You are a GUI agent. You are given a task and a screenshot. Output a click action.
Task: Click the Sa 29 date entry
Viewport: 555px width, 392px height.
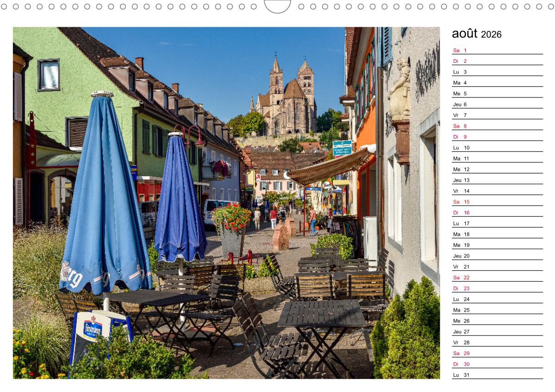pyautogui.click(x=497, y=353)
